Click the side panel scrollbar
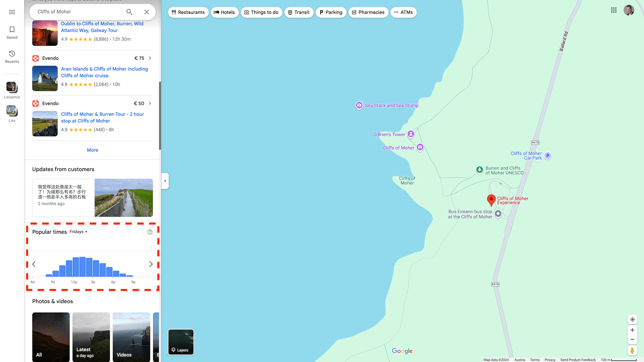The image size is (644, 362). tap(160, 116)
